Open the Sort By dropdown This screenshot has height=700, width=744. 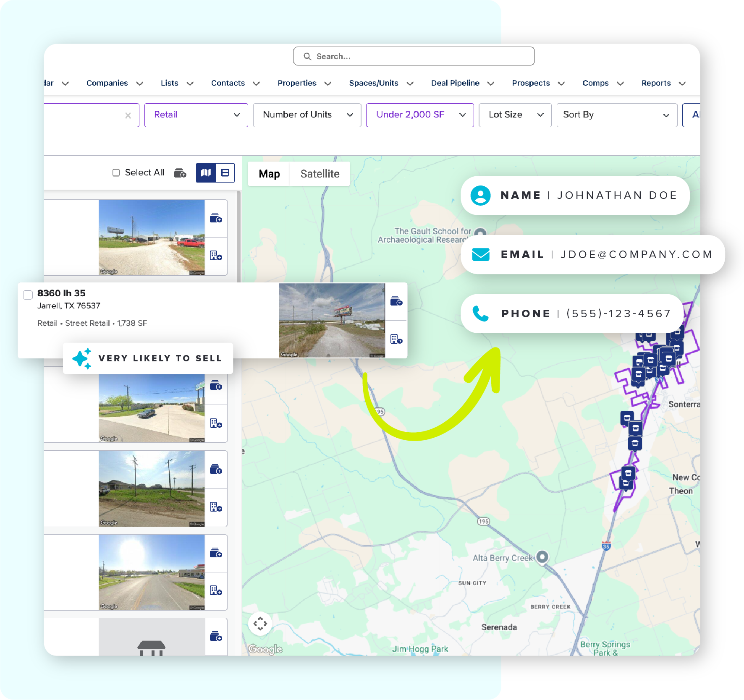[616, 115]
